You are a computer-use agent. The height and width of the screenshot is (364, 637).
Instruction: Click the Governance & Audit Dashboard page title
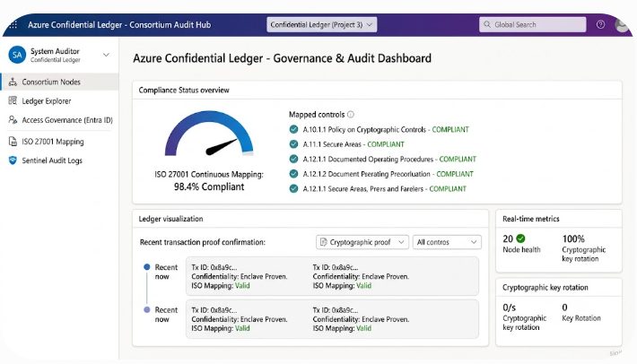point(282,58)
